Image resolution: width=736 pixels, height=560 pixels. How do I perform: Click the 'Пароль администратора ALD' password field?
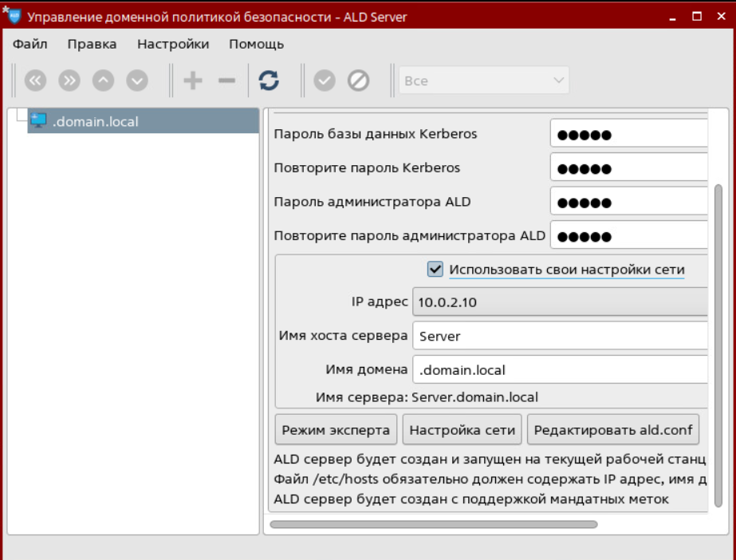[629, 203]
